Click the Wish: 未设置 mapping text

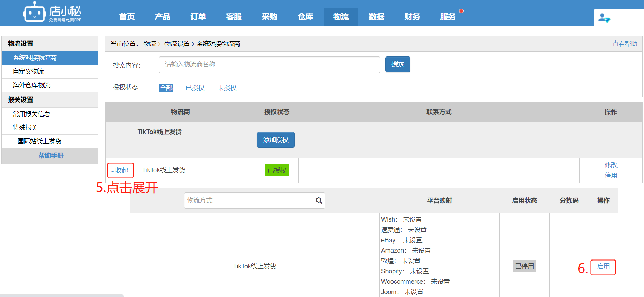pos(401,219)
